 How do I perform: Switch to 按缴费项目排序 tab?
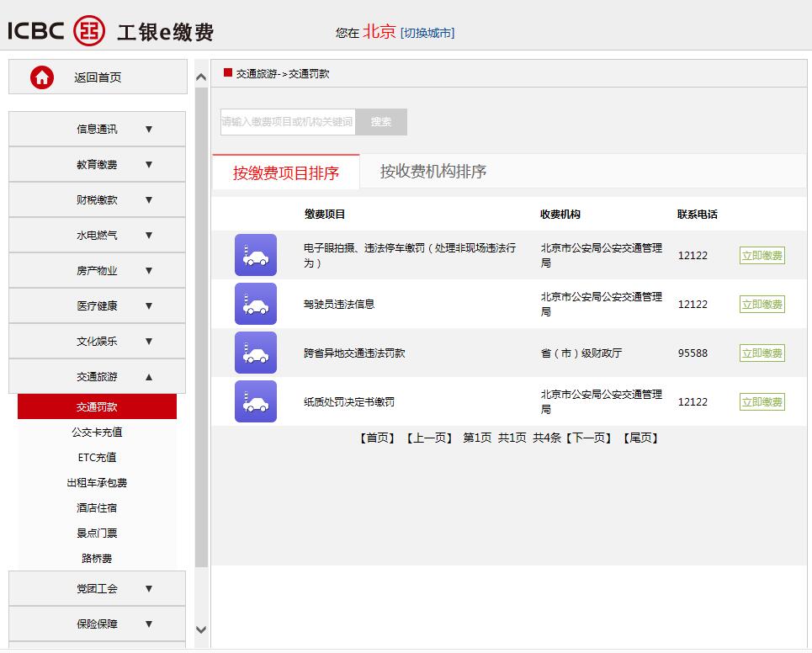pos(286,173)
